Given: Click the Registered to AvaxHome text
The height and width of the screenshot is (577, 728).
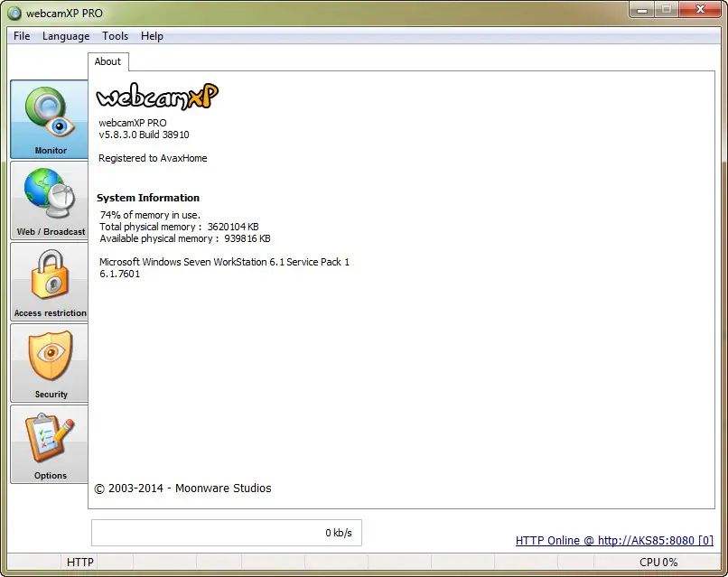Looking at the screenshot, I should [x=153, y=158].
